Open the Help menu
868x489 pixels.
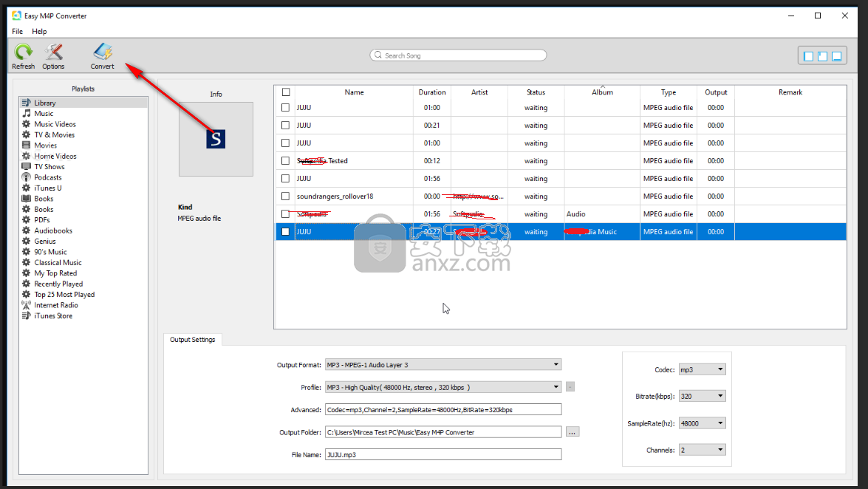[x=39, y=32]
